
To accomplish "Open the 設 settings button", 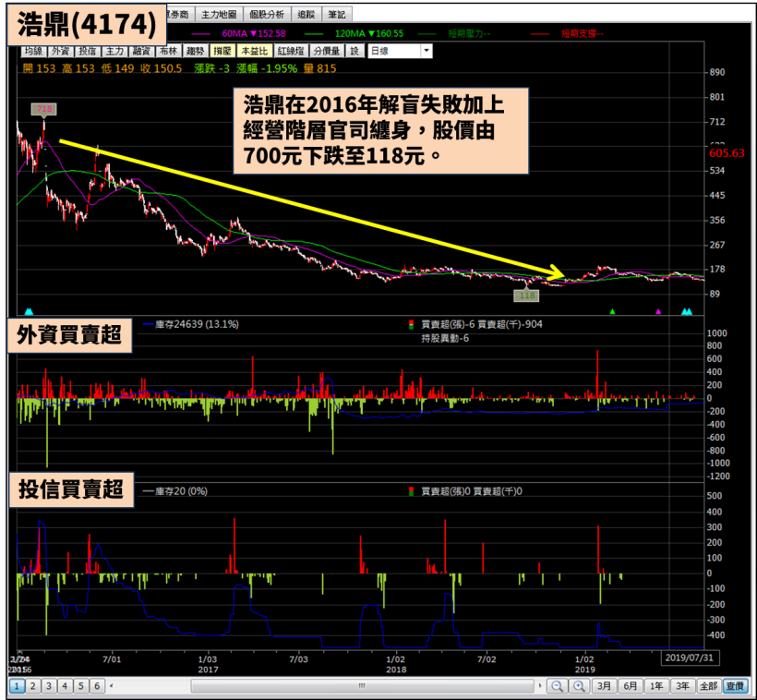I will pos(354,51).
